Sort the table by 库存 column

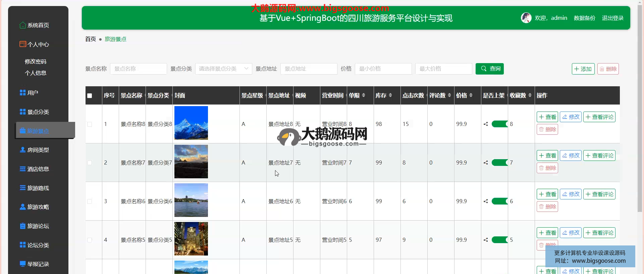point(390,95)
